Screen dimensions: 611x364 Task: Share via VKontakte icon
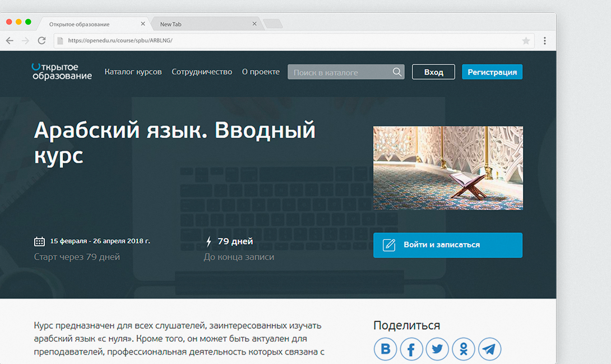tap(386, 349)
